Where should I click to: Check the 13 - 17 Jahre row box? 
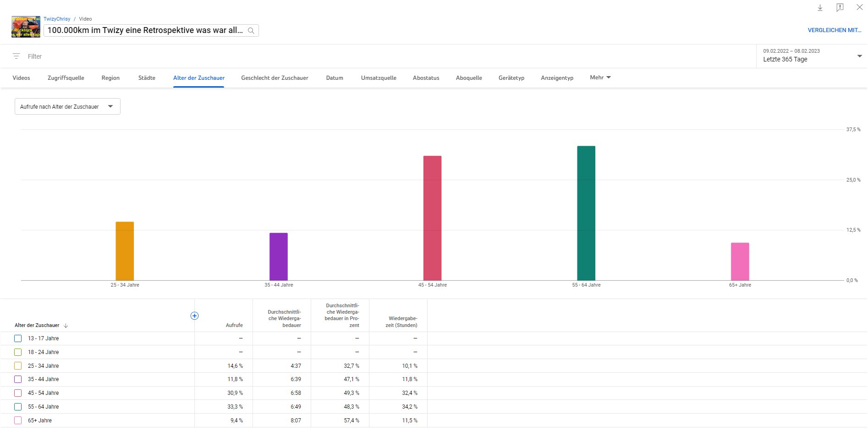coord(18,338)
